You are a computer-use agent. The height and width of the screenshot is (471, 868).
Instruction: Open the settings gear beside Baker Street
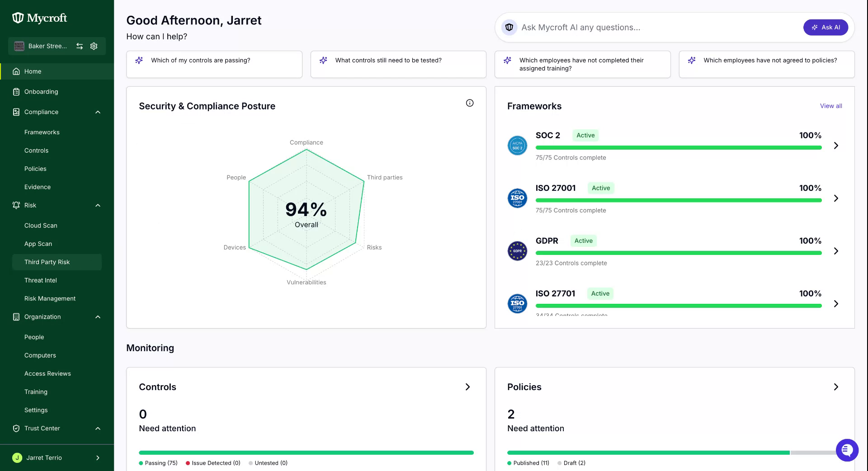point(94,46)
